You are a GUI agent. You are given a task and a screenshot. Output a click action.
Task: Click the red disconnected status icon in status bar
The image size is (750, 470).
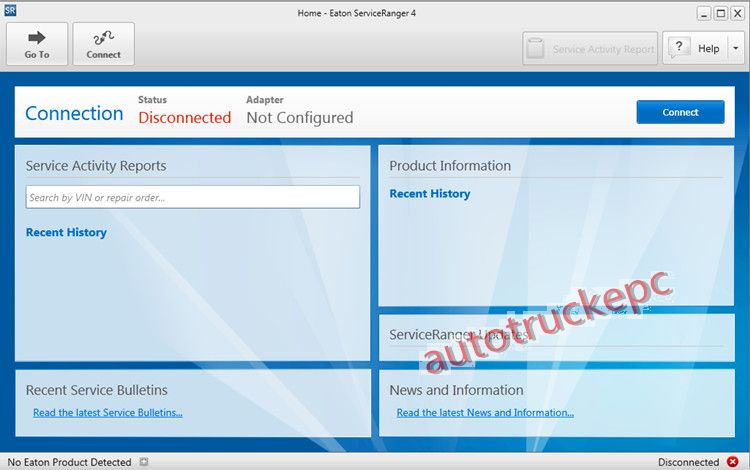(732, 461)
